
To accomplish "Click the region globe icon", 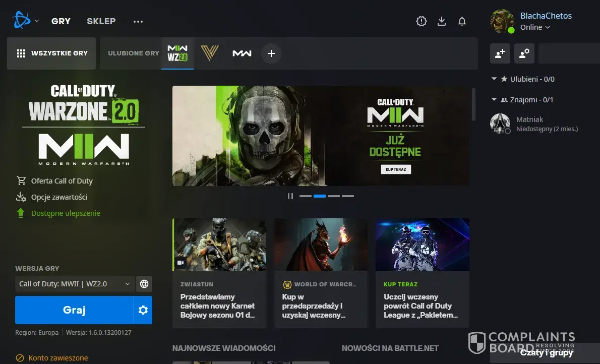I will [144, 284].
